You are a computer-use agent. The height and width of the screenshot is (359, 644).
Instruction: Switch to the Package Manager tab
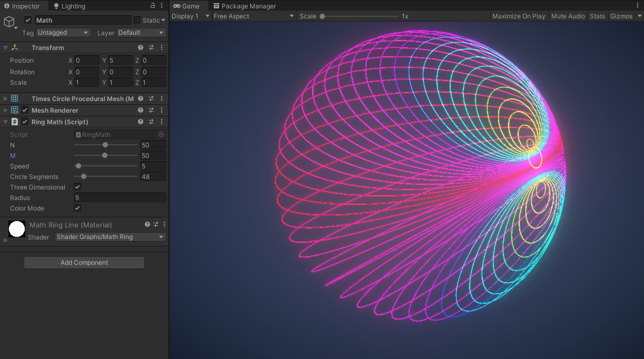(x=244, y=6)
